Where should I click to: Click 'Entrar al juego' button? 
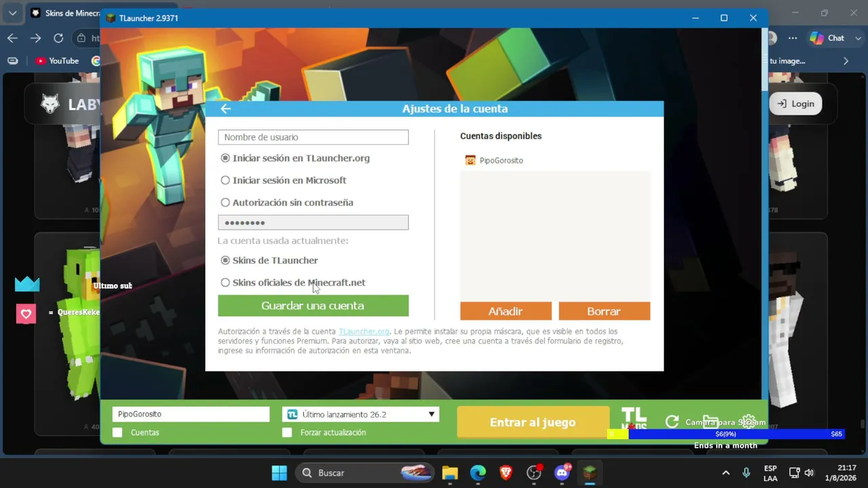tap(533, 422)
